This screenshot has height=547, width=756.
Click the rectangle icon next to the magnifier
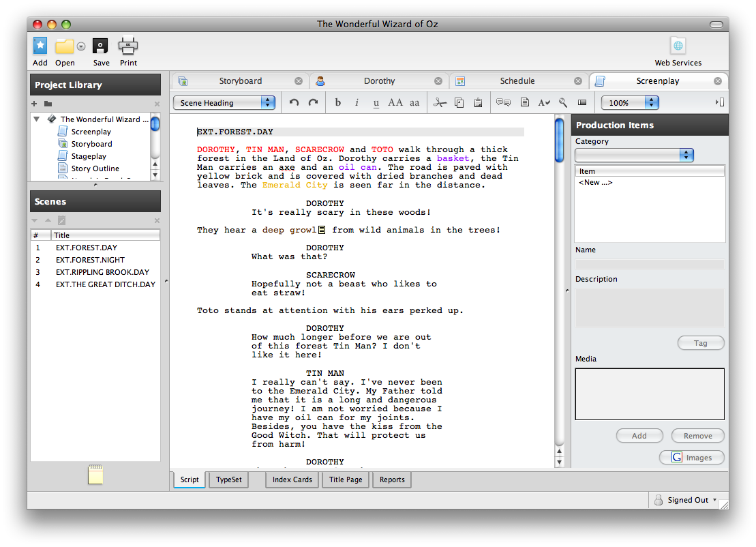click(582, 102)
